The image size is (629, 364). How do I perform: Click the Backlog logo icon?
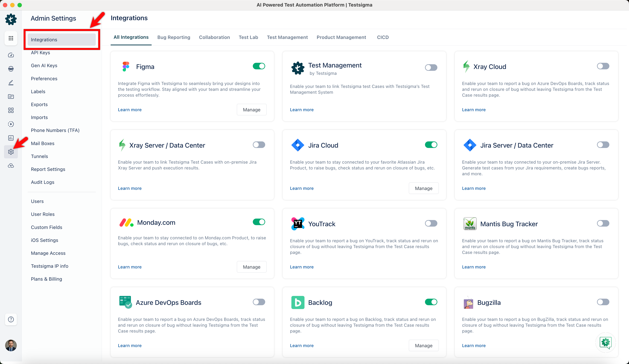298,302
